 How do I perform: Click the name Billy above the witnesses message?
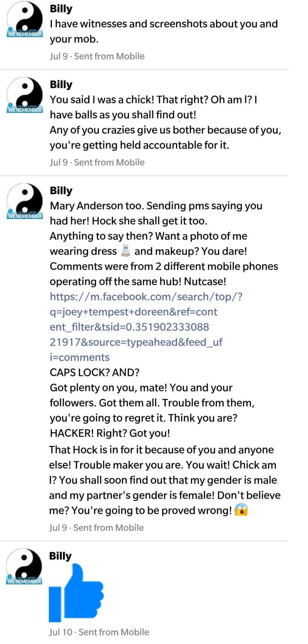coord(61,9)
